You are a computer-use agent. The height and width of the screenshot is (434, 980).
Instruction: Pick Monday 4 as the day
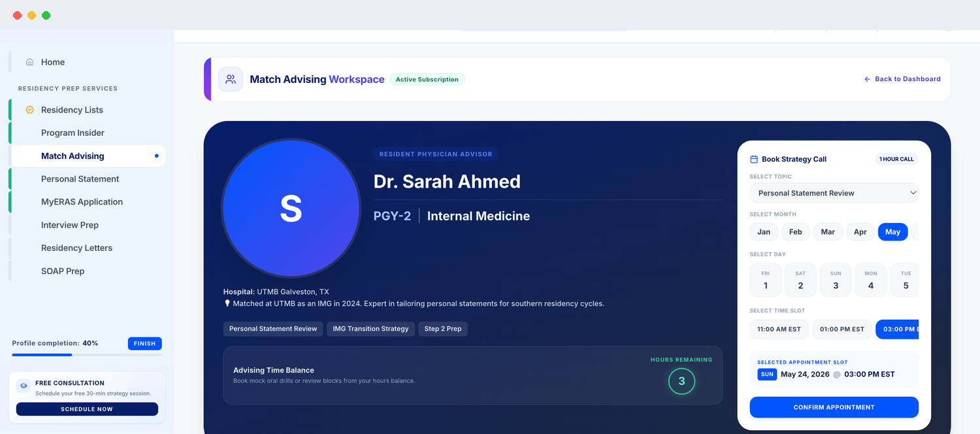(x=871, y=280)
